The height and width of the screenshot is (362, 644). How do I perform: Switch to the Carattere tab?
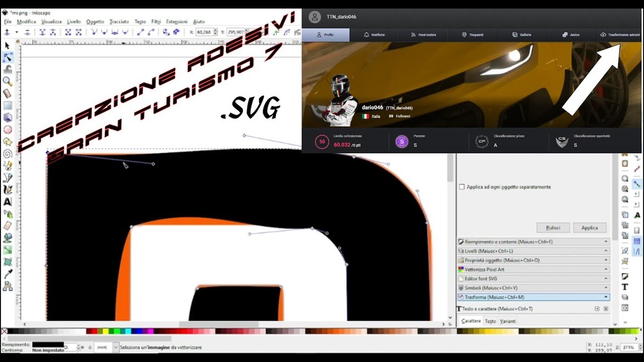tap(471, 321)
